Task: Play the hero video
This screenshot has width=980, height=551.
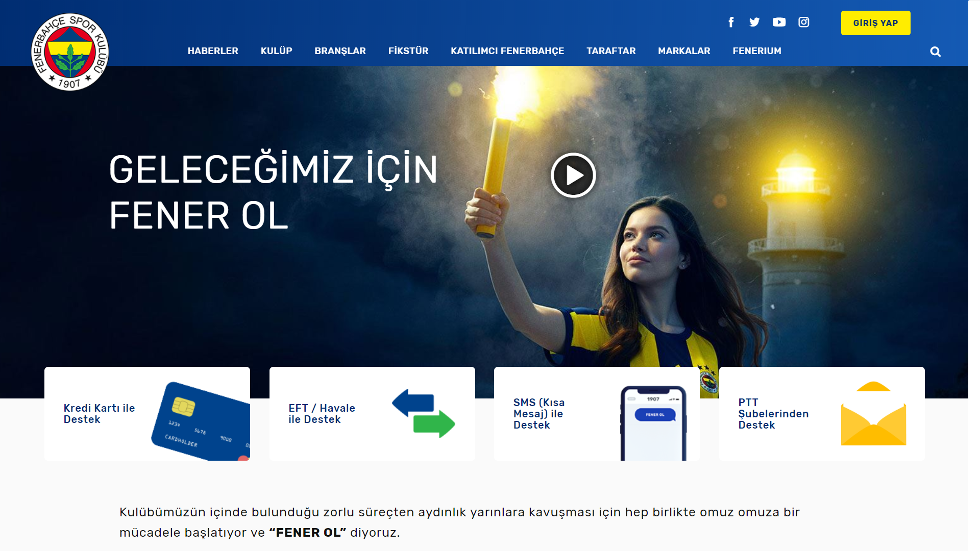Action: pos(573,175)
